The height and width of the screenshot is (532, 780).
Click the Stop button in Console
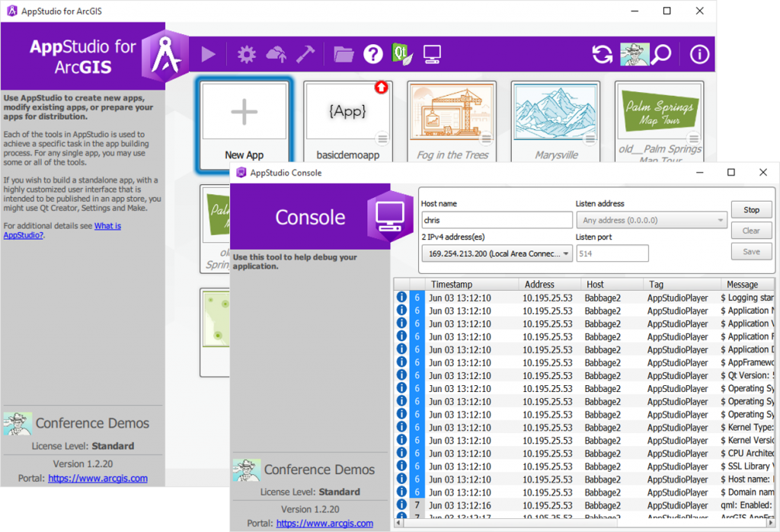pyautogui.click(x=751, y=210)
